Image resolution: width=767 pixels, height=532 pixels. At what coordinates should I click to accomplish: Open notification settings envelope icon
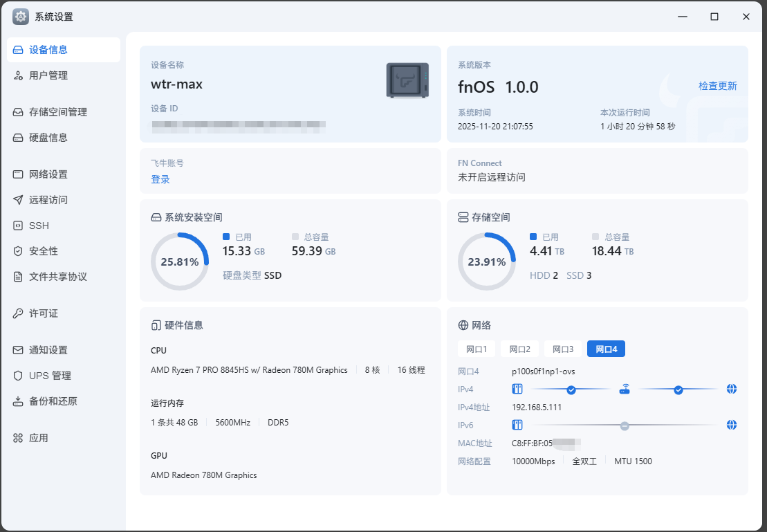pyautogui.click(x=18, y=350)
